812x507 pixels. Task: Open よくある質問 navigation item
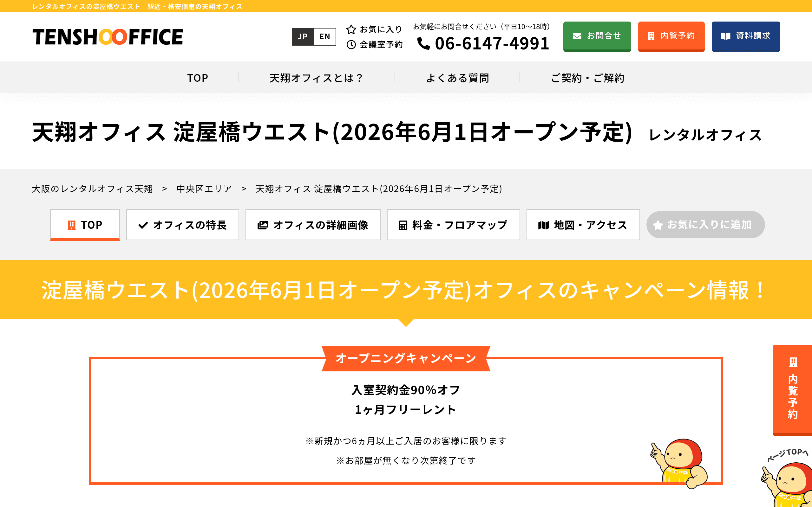pos(458,77)
